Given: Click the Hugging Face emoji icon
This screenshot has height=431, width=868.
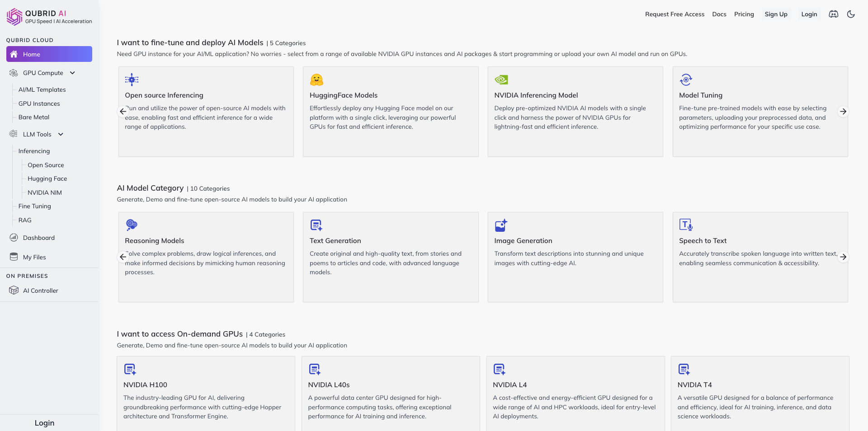Looking at the screenshot, I should click(316, 80).
